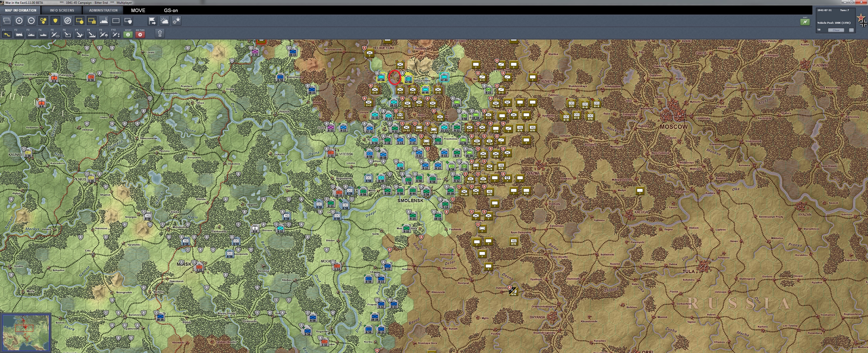Select the SEC 1-13 unit at Vitebsk

tap(331, 153)
